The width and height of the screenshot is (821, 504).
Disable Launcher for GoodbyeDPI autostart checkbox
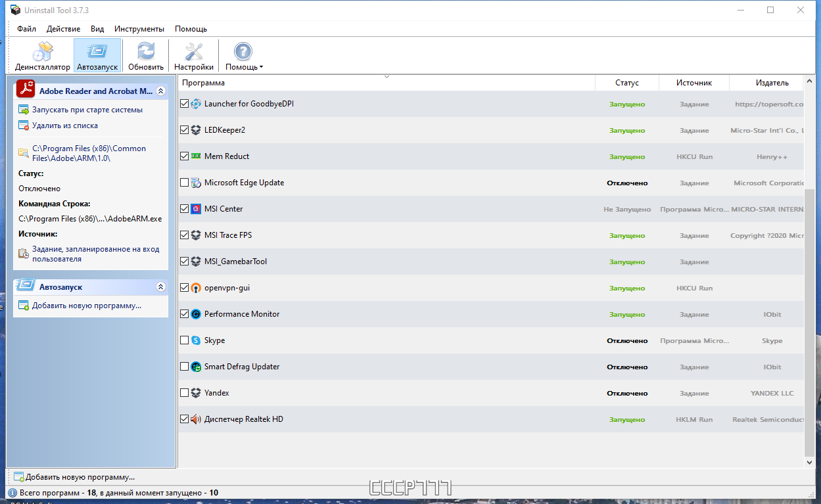click(x=185, y=104)
